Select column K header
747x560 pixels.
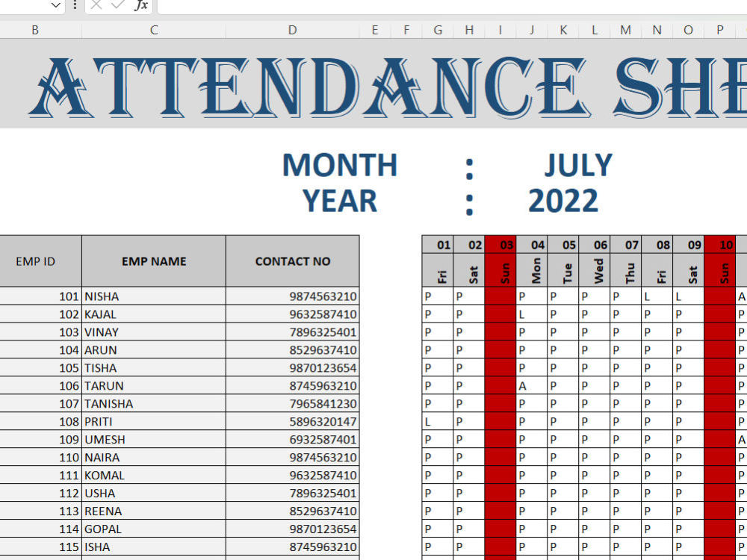[563, 30]
